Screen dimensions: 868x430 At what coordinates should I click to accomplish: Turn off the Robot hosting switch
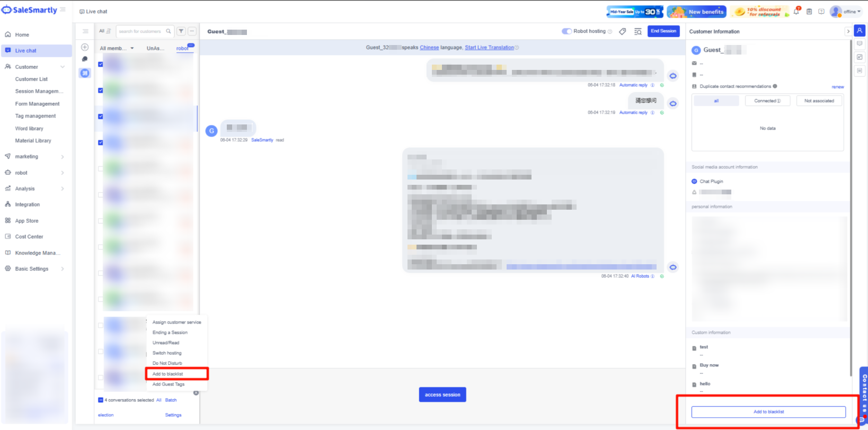(x=566, y=31)
